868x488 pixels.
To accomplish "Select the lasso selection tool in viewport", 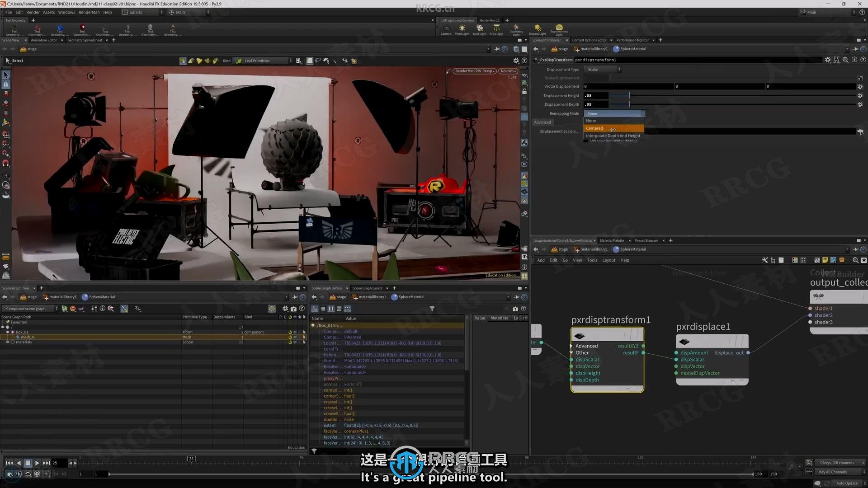I will (318, 61).
